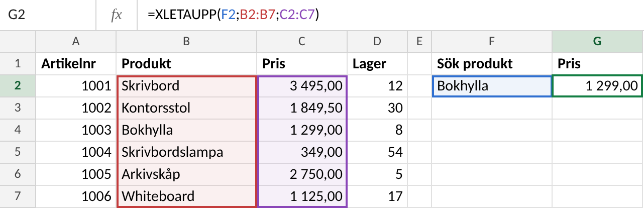Click the Name Box showing G2
644x208 pixels.
tap(48, 15)
